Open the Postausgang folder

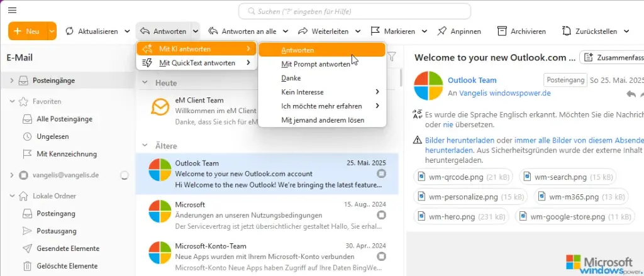[x=56, y=231]
